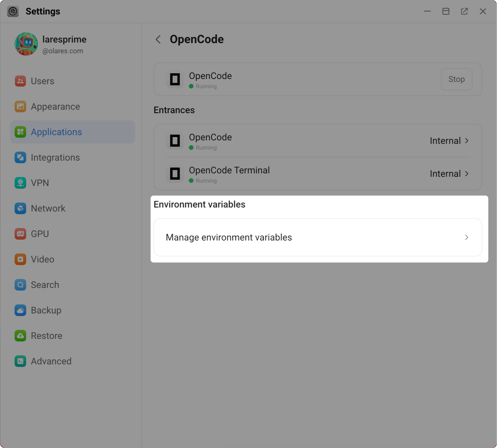Open Manage environment variables
The image size is (497, 448).
click(x=318, y=237)
